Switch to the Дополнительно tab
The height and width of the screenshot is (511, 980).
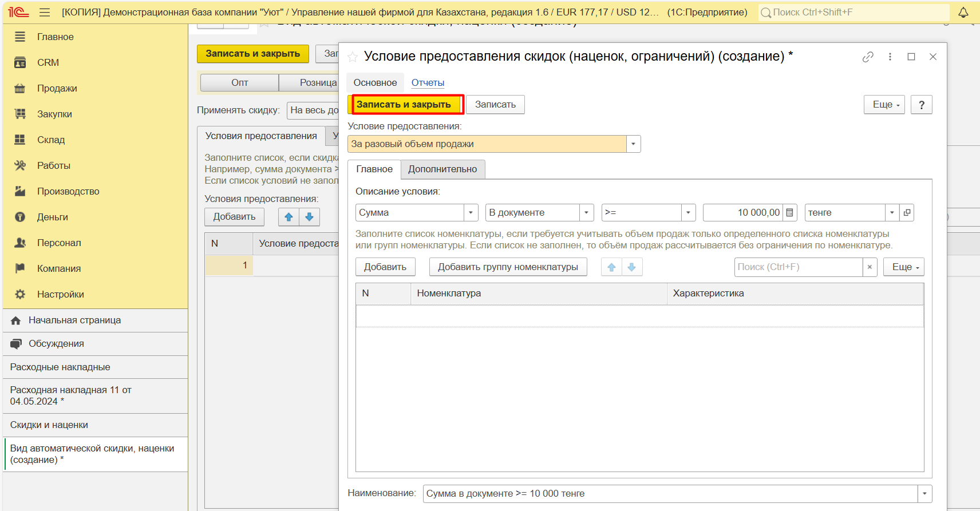point(442,169)
